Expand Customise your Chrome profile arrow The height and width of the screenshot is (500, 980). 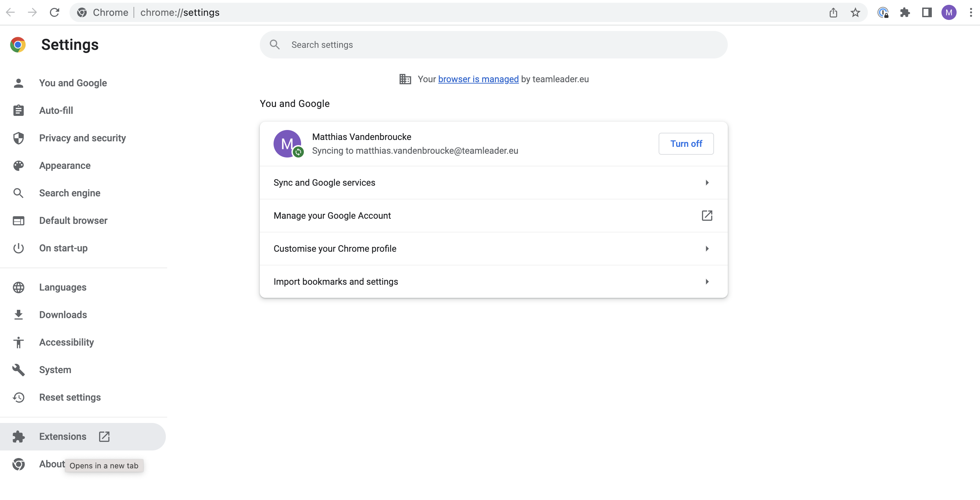click(707, 249)
